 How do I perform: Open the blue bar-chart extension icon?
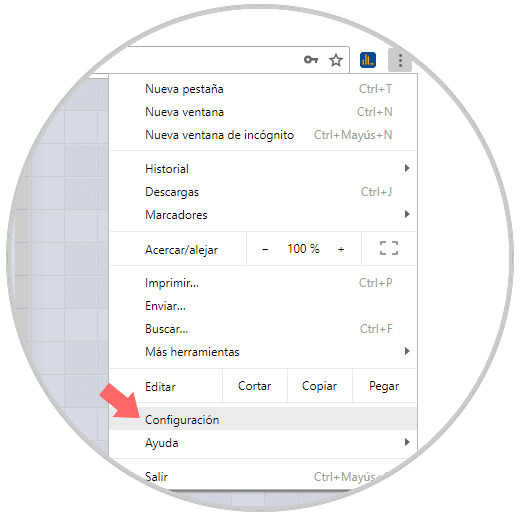(x=368, y=60)
